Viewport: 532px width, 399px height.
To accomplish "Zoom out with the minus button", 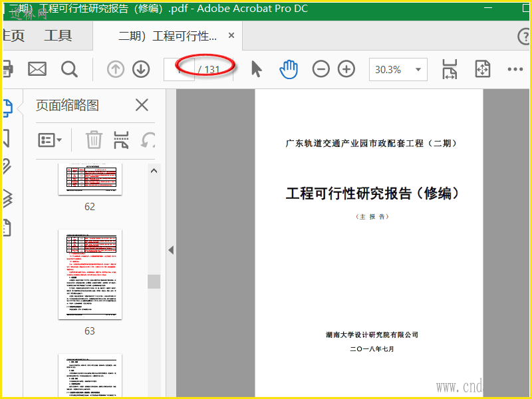I will point(321,69).
